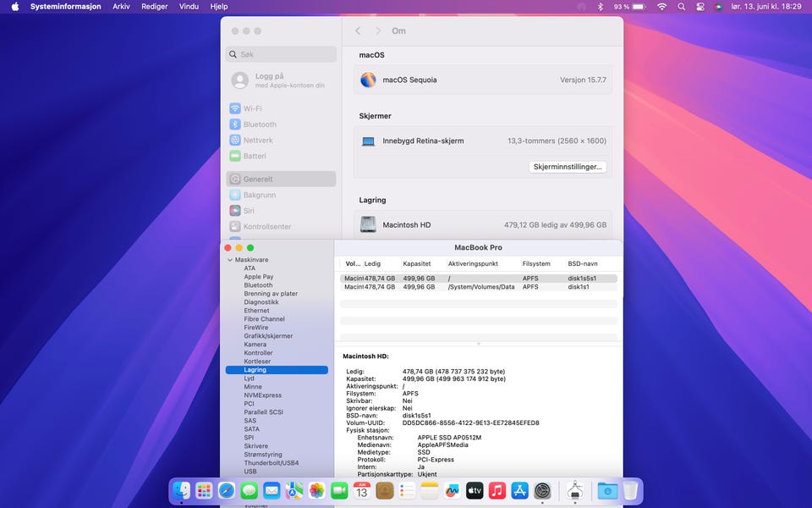Open Finder from the Dock
Screen dimensions: 812x508
pos(181,490)
